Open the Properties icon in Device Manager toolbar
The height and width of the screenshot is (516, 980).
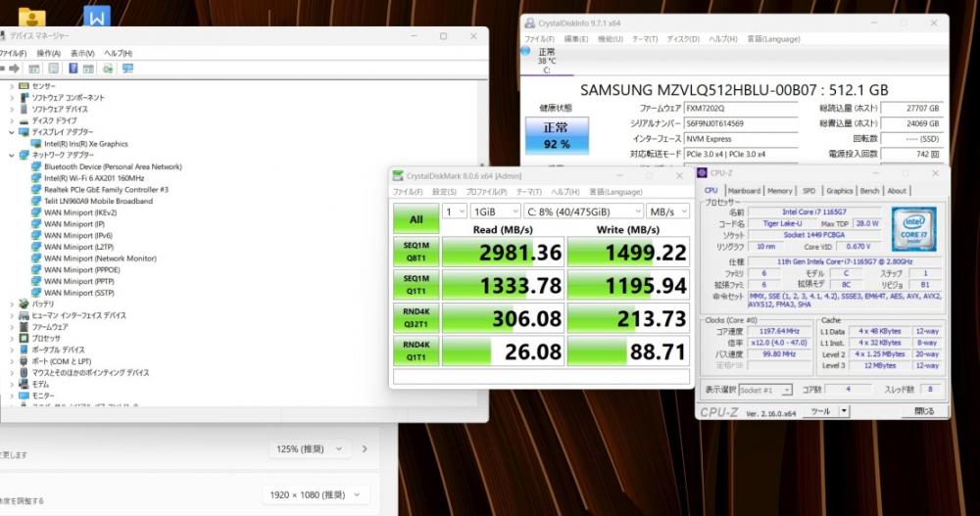(x=54, y=69)
